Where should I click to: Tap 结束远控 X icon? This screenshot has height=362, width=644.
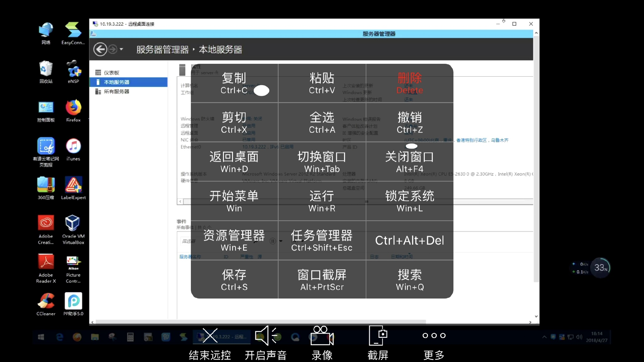210,336
